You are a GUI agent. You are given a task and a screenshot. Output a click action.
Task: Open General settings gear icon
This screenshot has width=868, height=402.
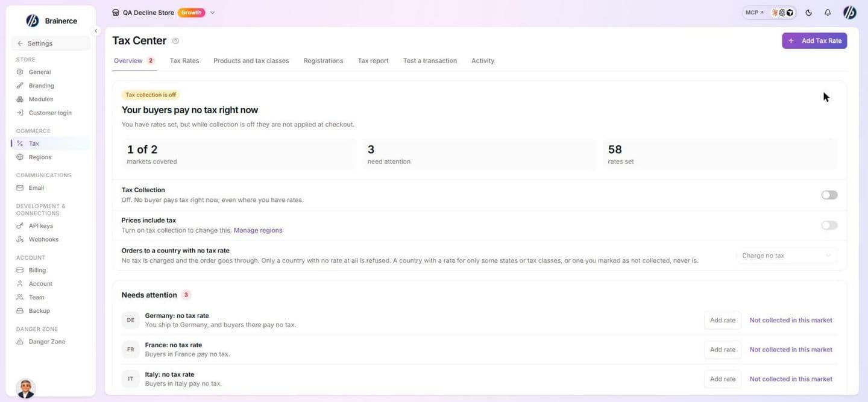tap(20, 72)
